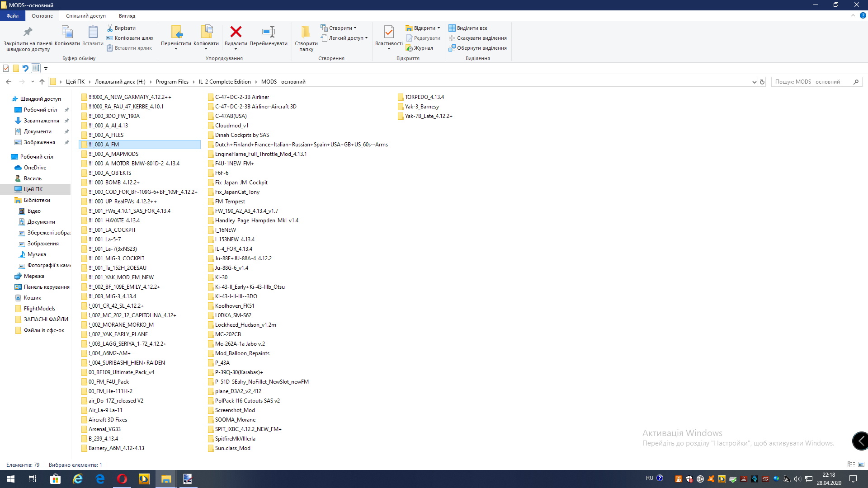The width and height of the screenshot is (868, 488).
Task: Select Панель керування in navigation pane
Action: [x=47, y=287]
